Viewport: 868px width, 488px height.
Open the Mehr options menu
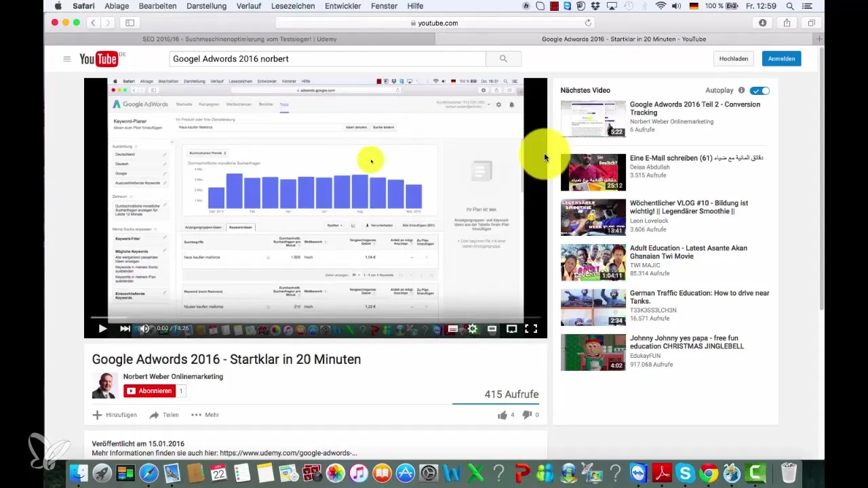point(205,415)
